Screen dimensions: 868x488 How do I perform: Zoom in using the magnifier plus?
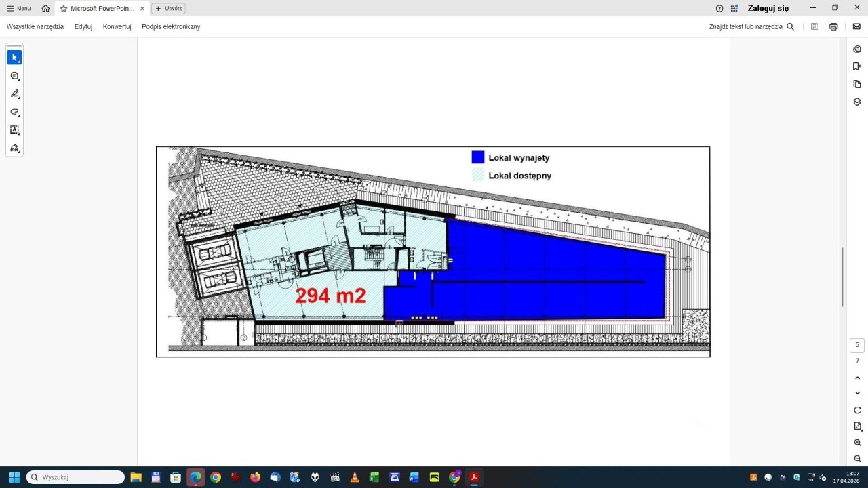click(857, 443)
